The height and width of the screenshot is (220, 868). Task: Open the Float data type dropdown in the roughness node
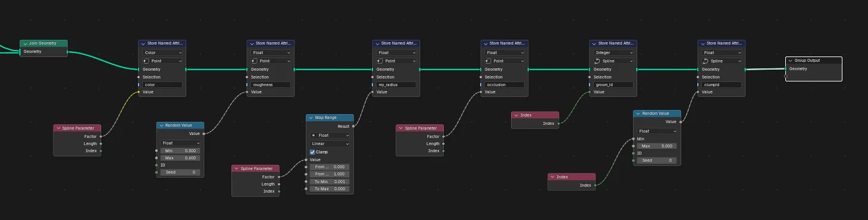271,53
